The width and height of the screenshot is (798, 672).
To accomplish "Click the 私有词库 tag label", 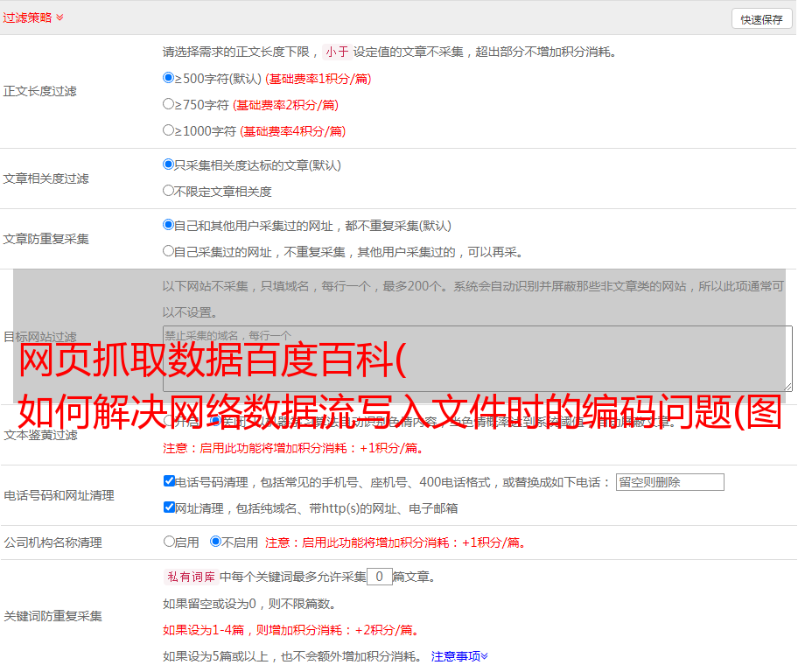I will click(x=189, y=577).
